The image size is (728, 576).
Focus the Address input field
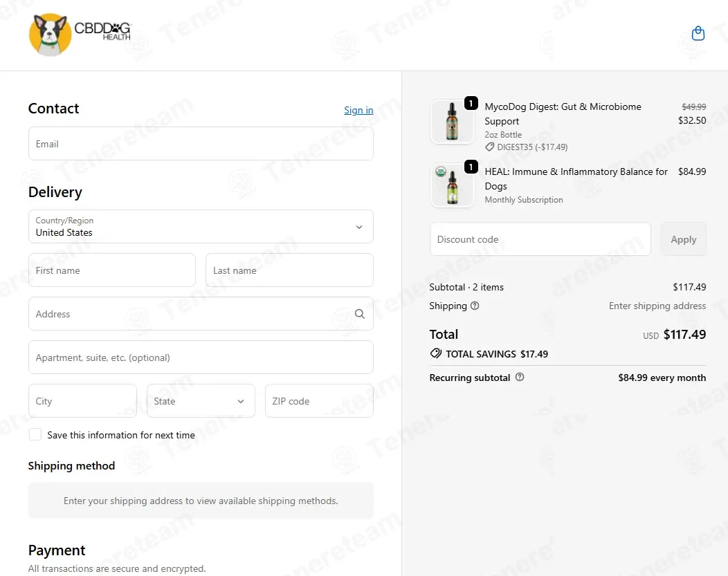201,314
